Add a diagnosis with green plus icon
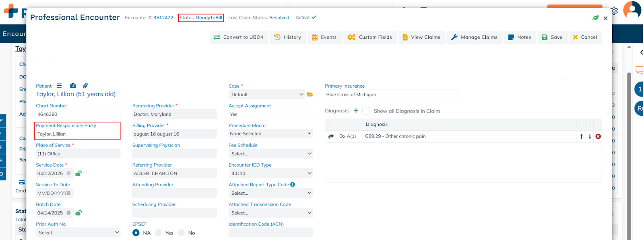The width and height of the screenshot is (644, 241). click(x=356, y=111)
